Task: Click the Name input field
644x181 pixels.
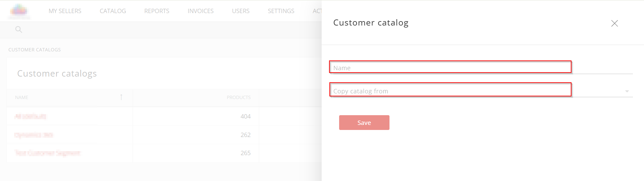Action: (482, 67)
